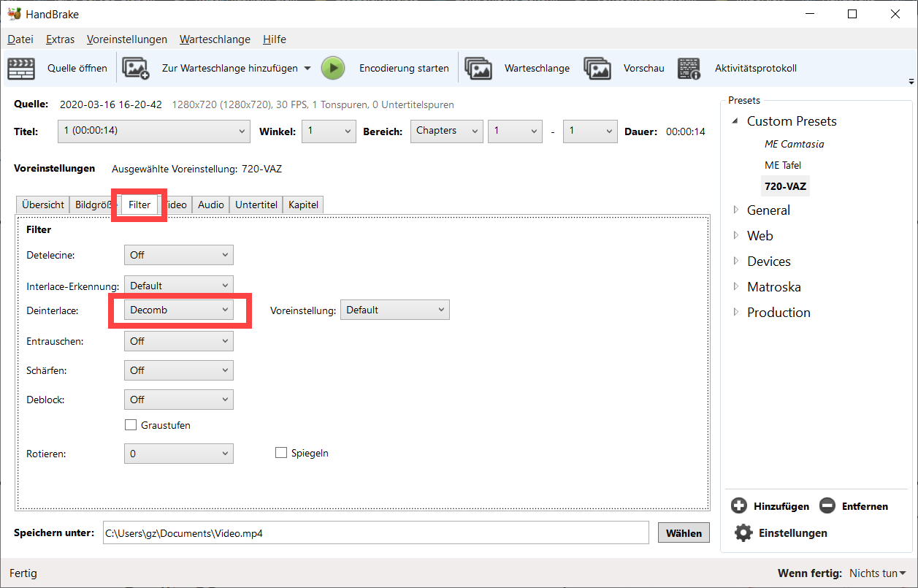Open the chapter start number dropdown

[x=516, y=131]
